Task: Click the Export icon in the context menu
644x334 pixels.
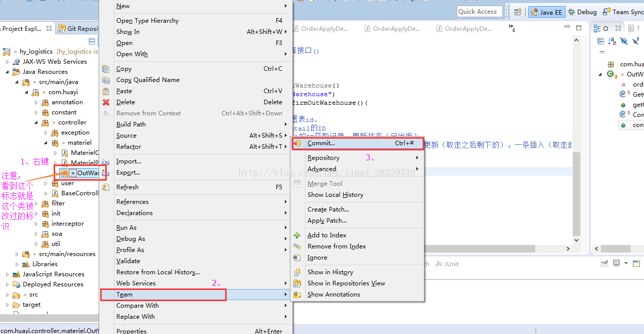Action: coord(106,173)
